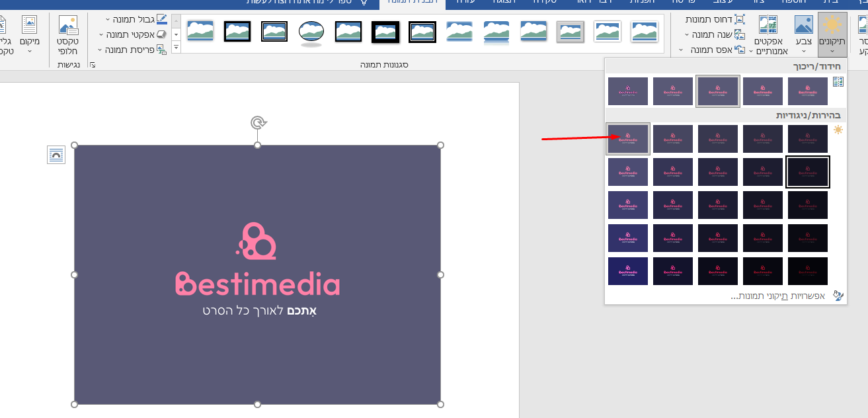Apply the rightmost picture style in the gallery
The image size is (868, 418).
coord(645,32)
